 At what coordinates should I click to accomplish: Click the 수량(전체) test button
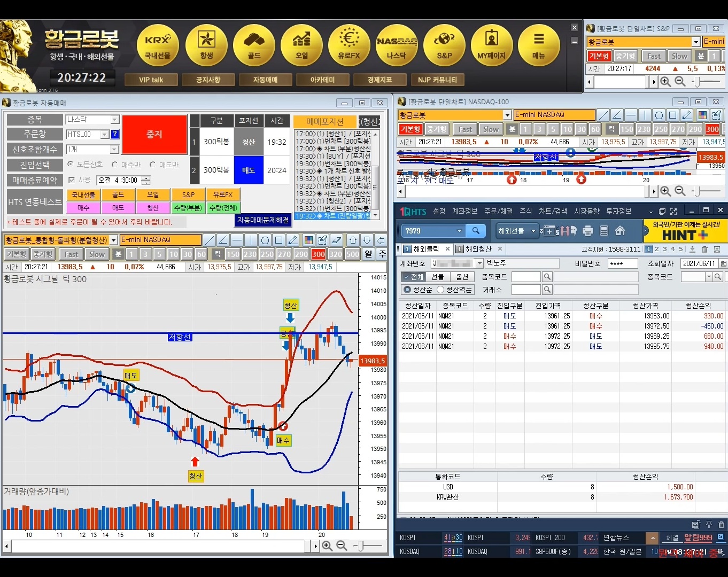(x=223, y=207)
